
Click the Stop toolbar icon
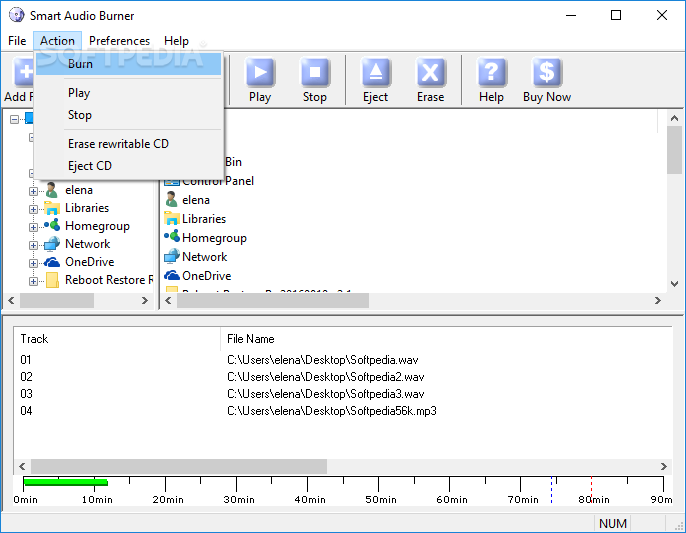coord(315,72)
